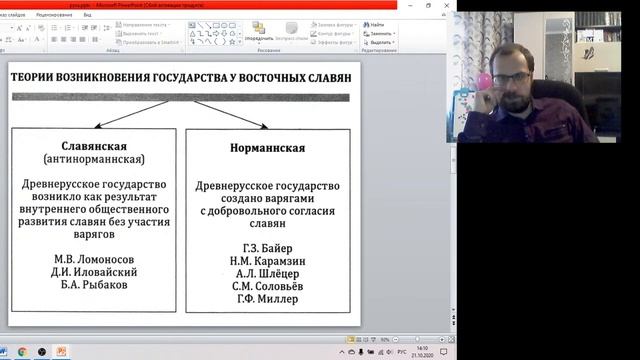Click the webcam video thumbnail
Screen dimensions: 640x360
pos(534,77)
